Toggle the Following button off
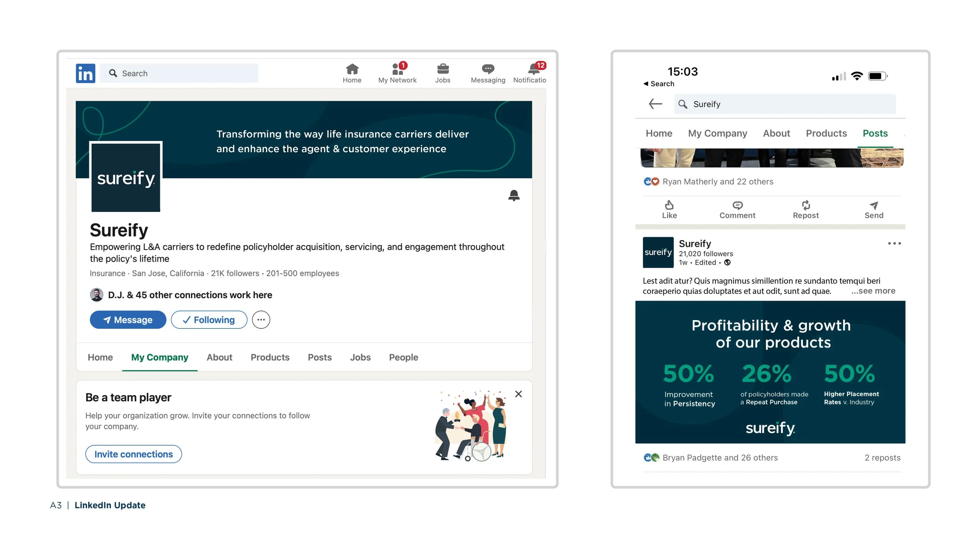Image resolution: width=980 pixels, height=551 pixels. [209, 320]
